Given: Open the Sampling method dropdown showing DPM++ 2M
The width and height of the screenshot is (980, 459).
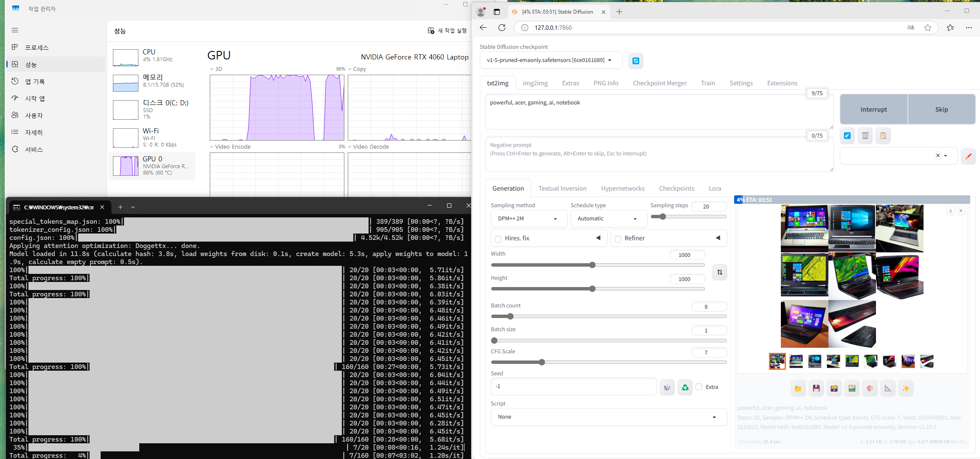Looking at the screenshot, I should 529,219.
